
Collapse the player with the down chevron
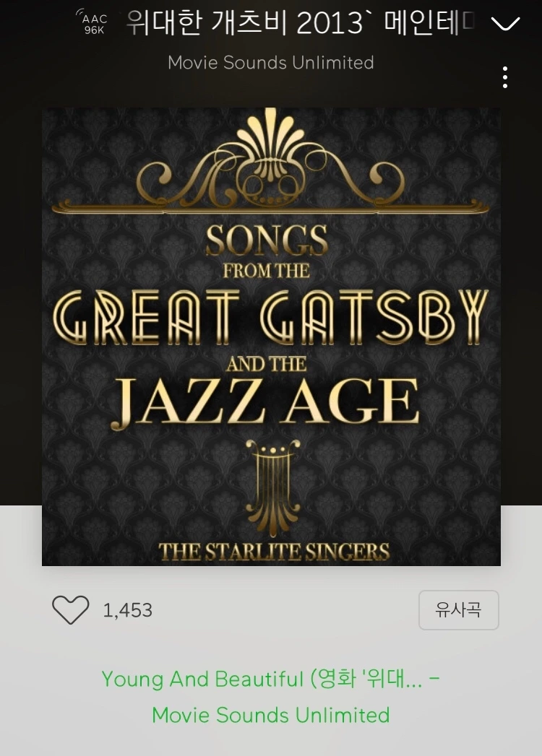pyautogui.click(x=505, y=23)
